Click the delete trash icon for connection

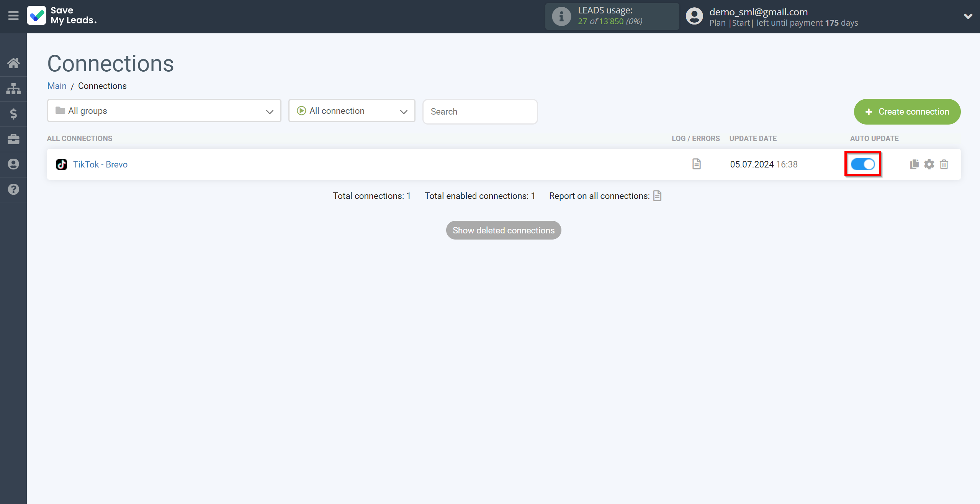[x=944, y=164]
